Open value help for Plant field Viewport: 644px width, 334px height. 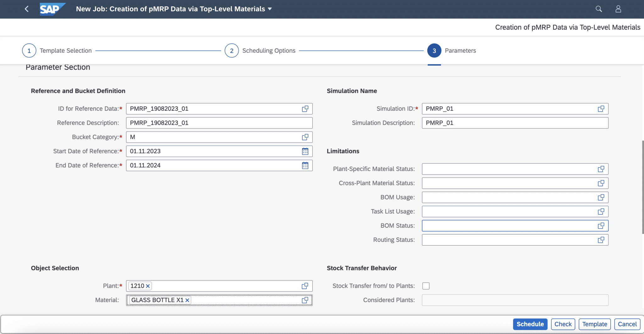click(305, 286)
